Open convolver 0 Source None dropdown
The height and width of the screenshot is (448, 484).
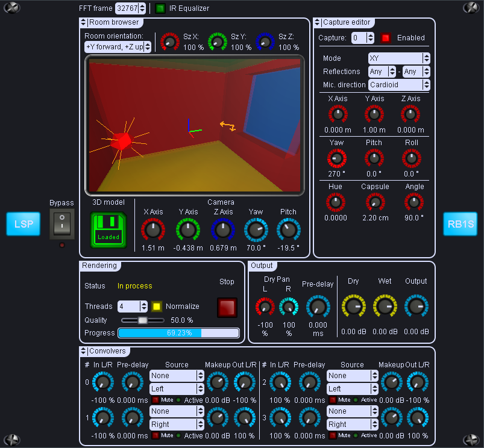pos(177,376)
